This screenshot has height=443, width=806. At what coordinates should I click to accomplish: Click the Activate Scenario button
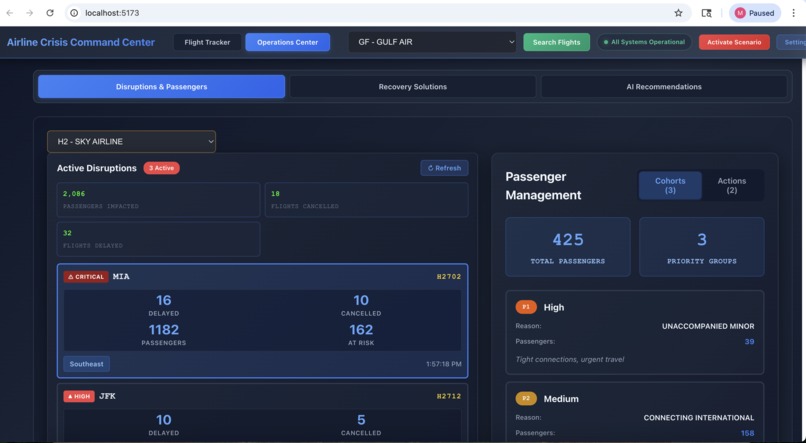(734, 42)
